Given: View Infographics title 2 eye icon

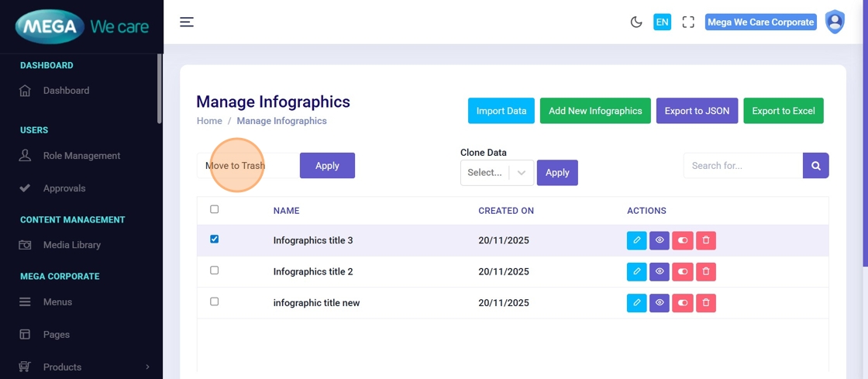Looking at the screenshot, I should (660, 272).
